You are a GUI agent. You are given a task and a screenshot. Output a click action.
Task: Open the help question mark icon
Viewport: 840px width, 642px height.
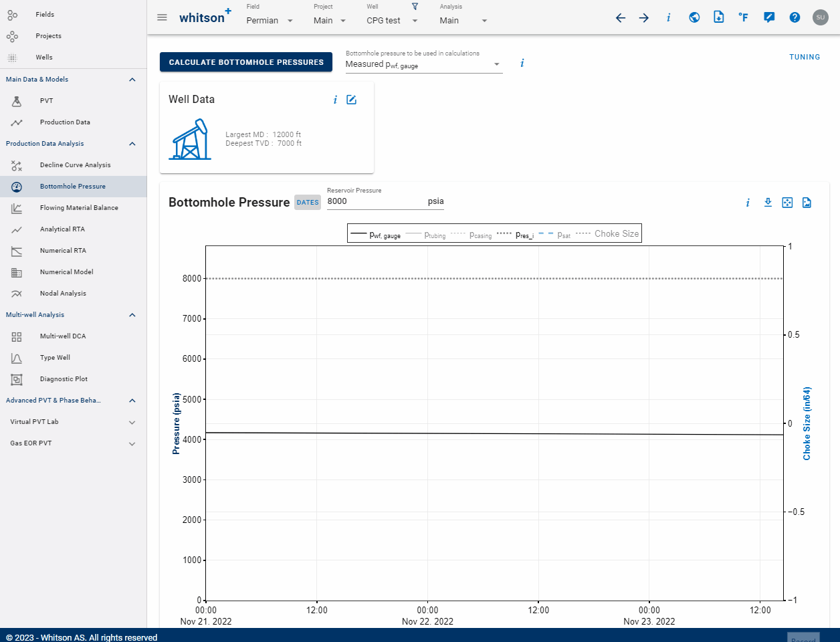tap(795, 17)
